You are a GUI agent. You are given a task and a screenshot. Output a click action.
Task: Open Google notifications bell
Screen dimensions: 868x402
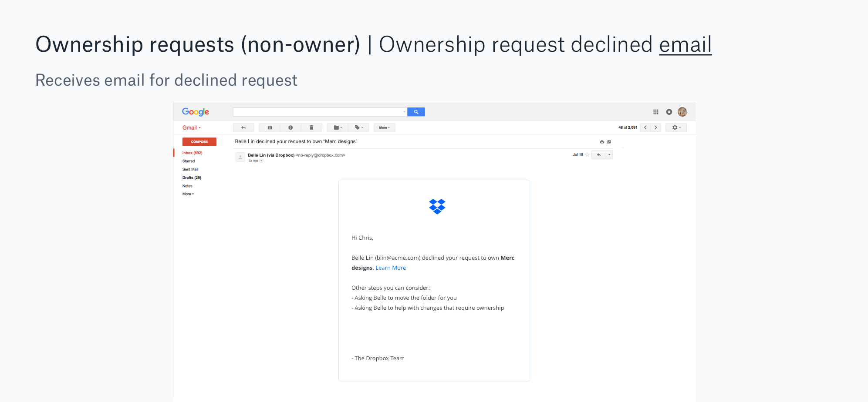pos(669,112)
